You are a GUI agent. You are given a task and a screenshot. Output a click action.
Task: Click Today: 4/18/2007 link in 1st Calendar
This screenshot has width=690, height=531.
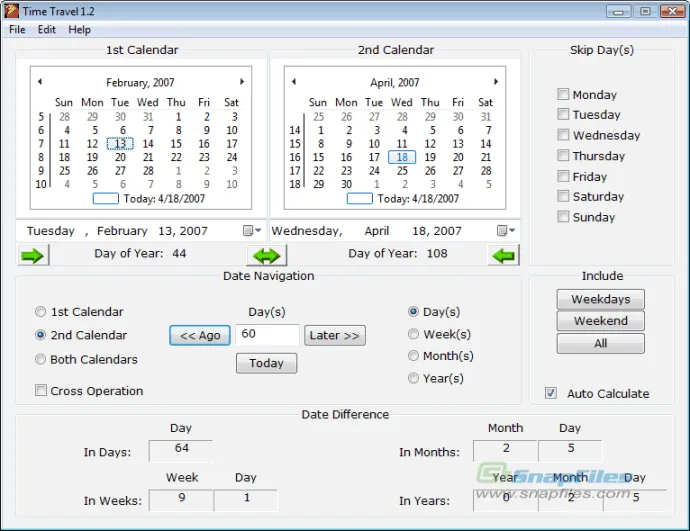pos(164,198)
